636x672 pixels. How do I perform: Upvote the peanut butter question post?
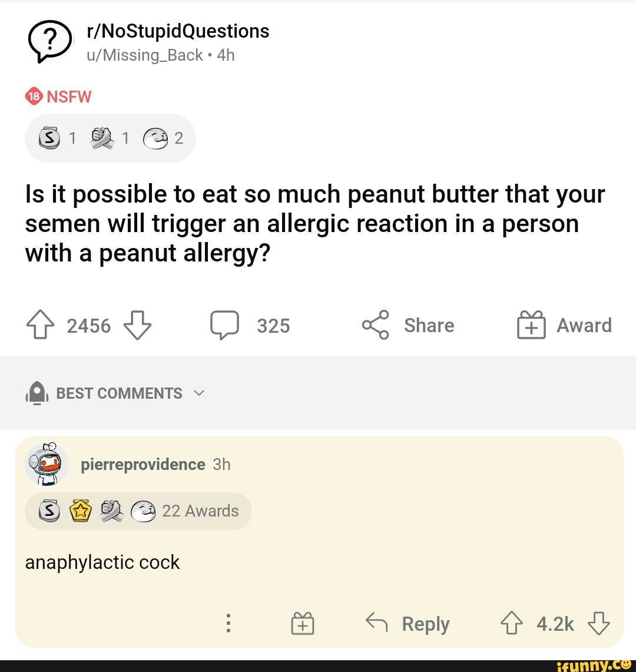pos(39,325)
